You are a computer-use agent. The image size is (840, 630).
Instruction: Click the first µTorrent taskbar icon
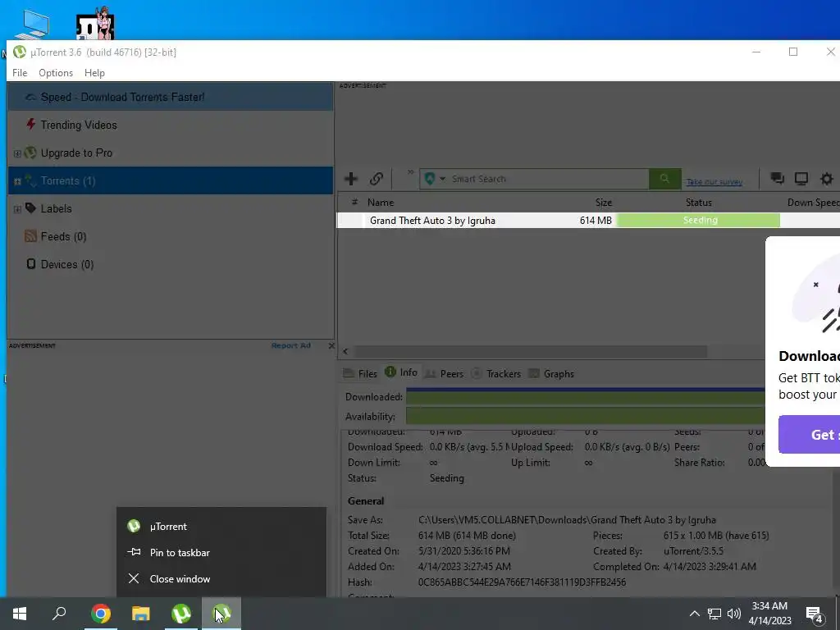point(181,614)
